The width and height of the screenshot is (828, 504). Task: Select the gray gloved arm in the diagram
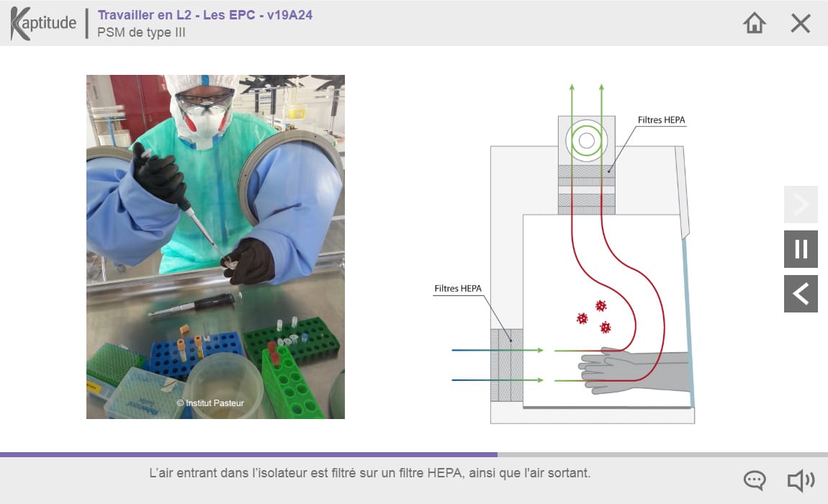(x=634, y=371)
